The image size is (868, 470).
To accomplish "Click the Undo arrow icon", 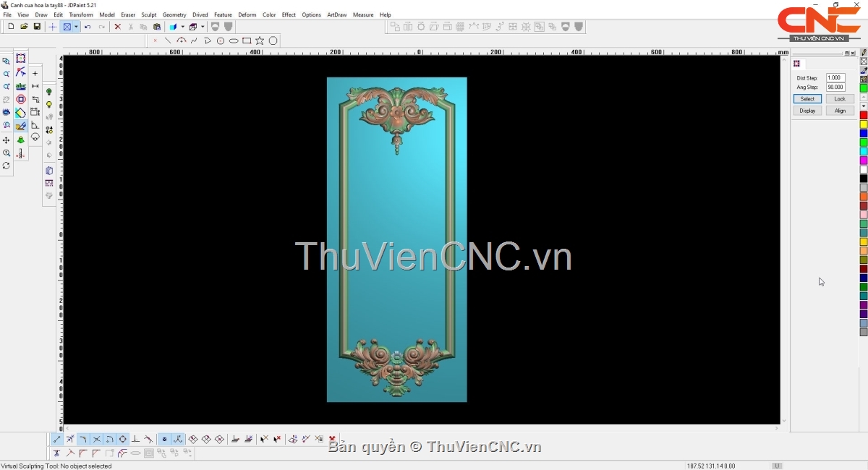I will [88, 27].
